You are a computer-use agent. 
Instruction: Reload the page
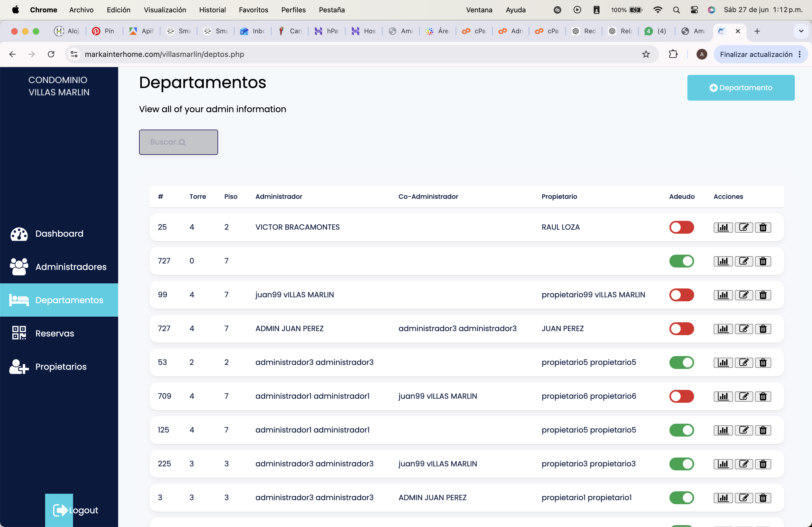tap(51, 54)
